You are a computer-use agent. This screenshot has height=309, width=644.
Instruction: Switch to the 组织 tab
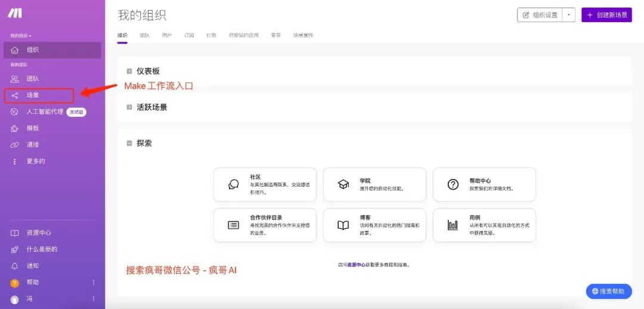[122, 35]
